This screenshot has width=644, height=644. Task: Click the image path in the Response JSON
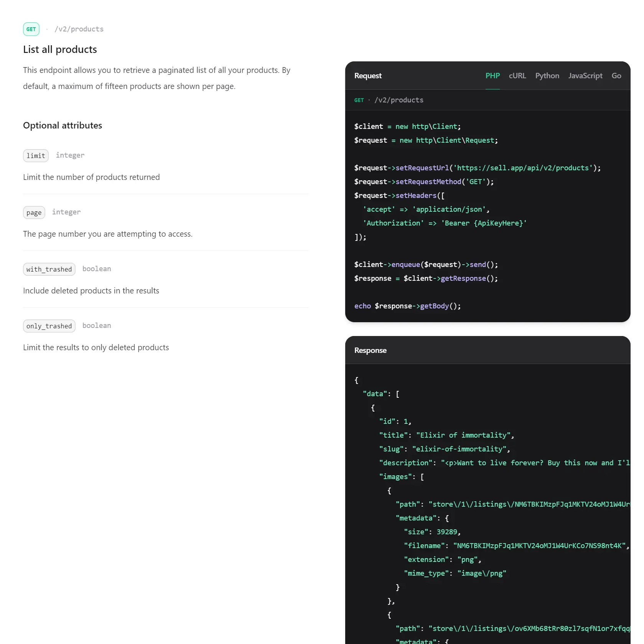[x=529, y=504]
